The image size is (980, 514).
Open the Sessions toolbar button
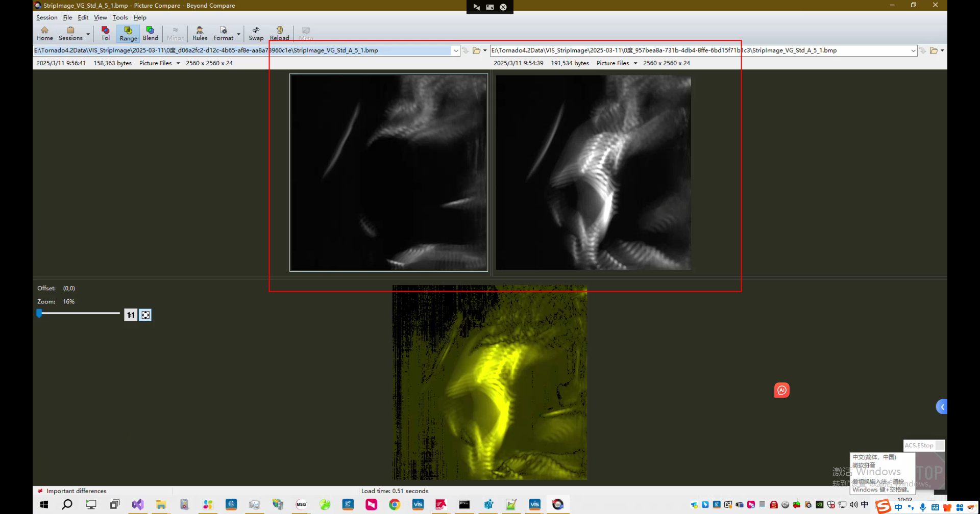(x=70, y=34)
